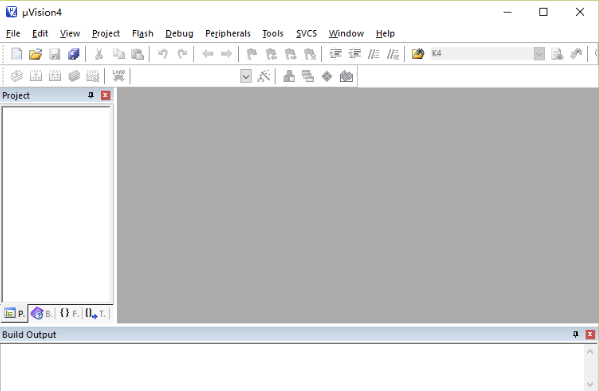Expand the K4 search dropdown
The image size is (599, 391).
[539, 54]
